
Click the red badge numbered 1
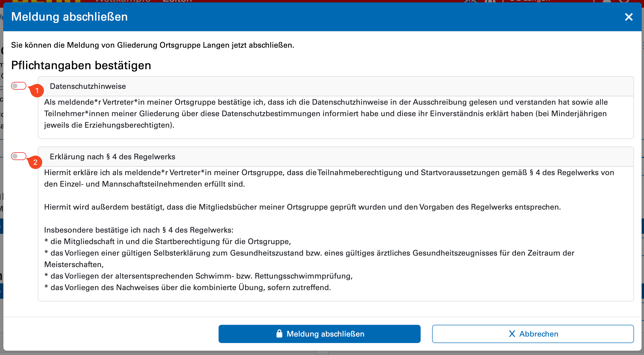[x=37, y=91]
